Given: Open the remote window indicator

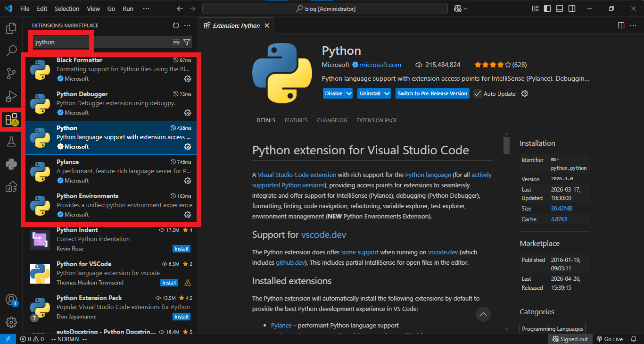Looking at the screenshot, I should 8,339.
